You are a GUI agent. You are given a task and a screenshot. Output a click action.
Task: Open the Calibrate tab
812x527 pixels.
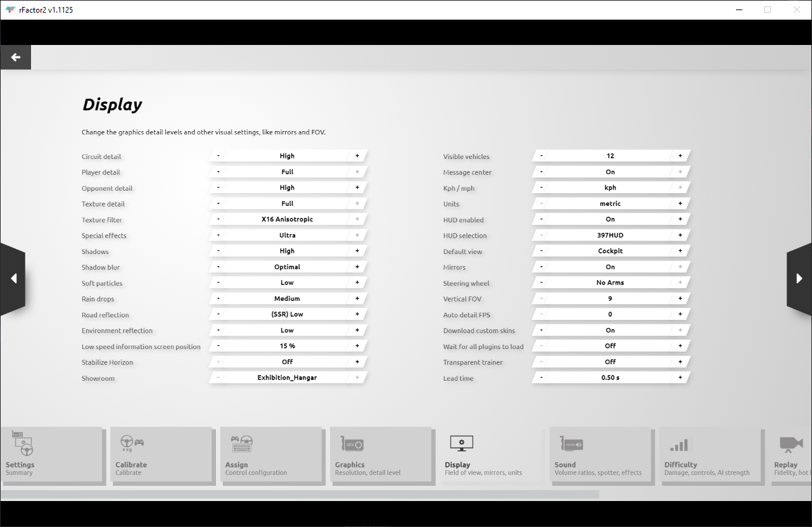pyautogui.click(x=161, y=455)
